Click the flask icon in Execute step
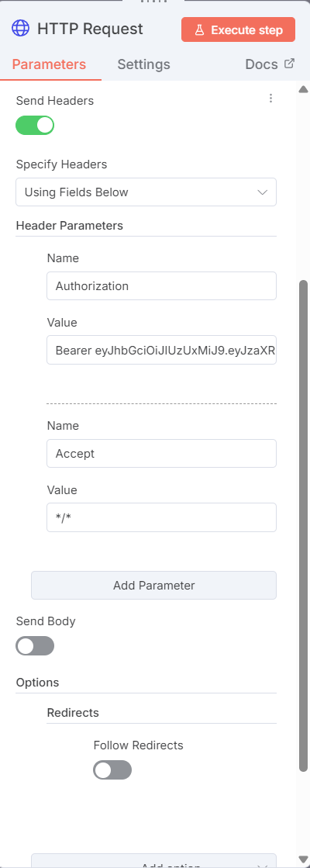The image size is (310, 868). 200,30
